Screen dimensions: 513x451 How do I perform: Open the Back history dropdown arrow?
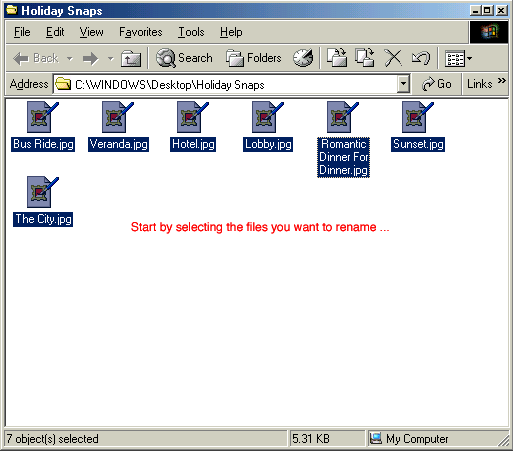point(70,59)
